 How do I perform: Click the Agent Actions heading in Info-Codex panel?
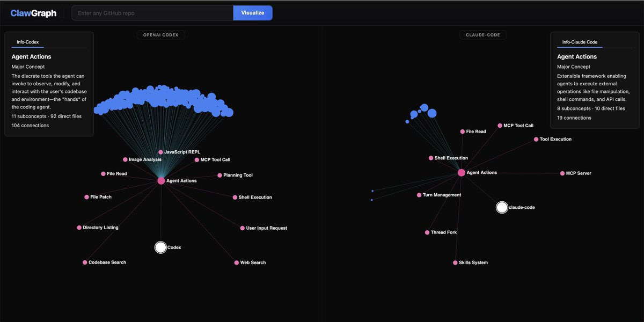pyautogui.click(x=32, y=57)
